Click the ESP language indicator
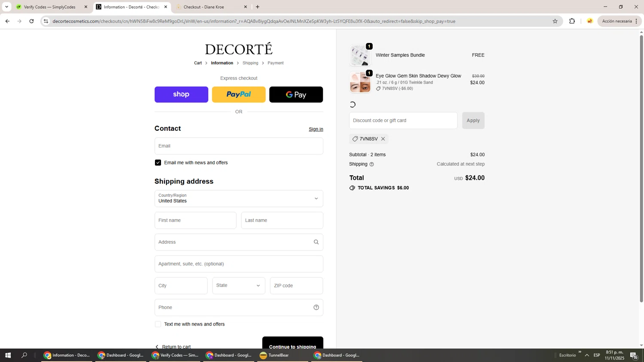644x362 pixels. [x=597, y=355]
